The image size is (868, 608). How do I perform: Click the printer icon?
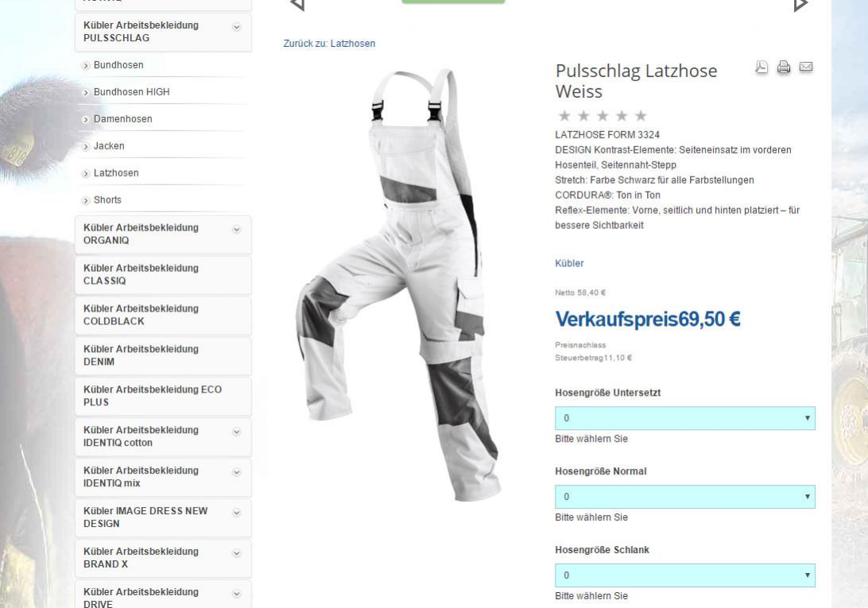coord(783,67)
